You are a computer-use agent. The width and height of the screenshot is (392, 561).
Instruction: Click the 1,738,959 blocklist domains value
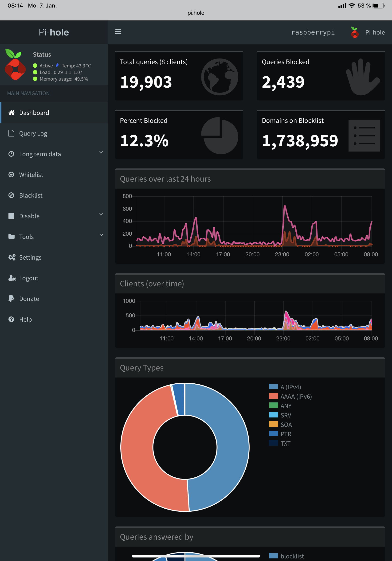click(x=300, y=141)
